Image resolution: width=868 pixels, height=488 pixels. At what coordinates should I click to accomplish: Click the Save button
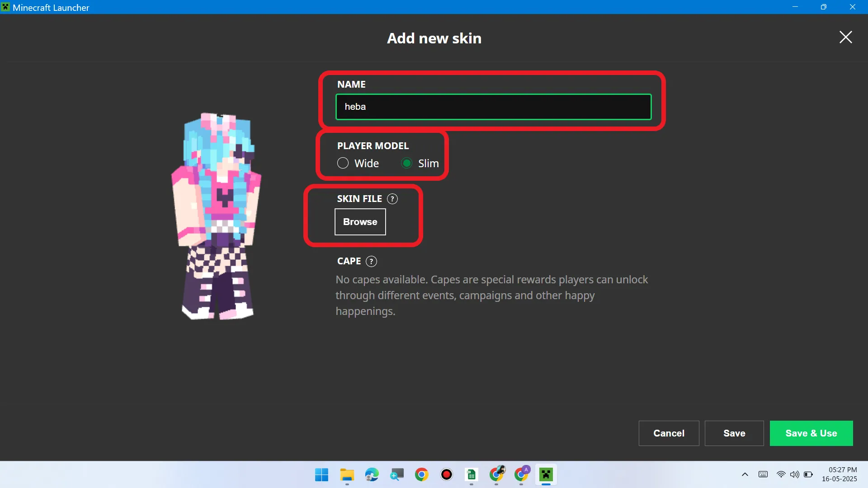pyautogui.click(x=734, y=433)
